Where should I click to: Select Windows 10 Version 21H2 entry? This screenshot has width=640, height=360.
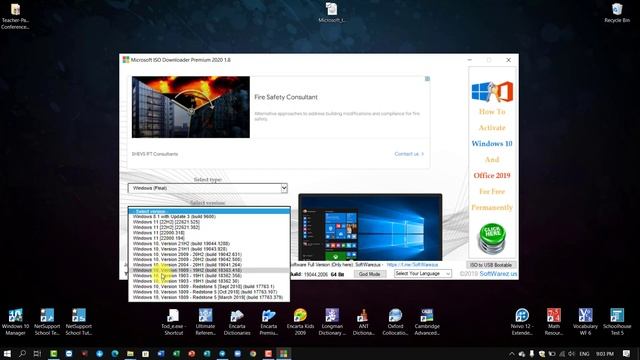click(x=209, y=244)
